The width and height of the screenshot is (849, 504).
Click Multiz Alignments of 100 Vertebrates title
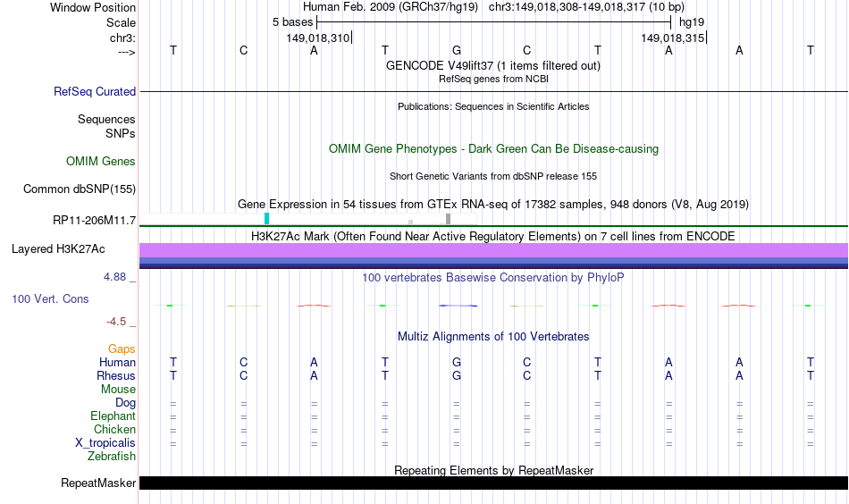[x=493, y=337]
